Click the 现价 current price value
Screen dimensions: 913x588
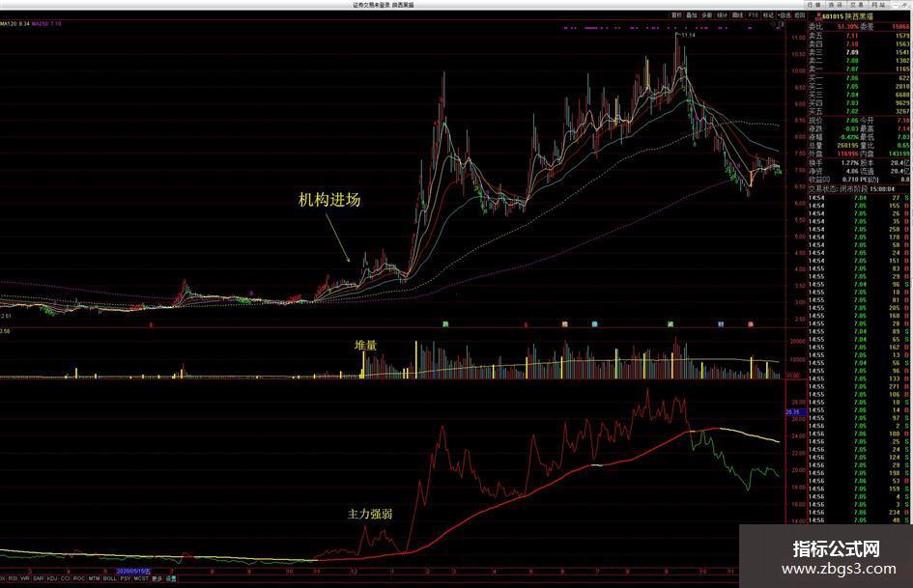[x=852, y=121]
